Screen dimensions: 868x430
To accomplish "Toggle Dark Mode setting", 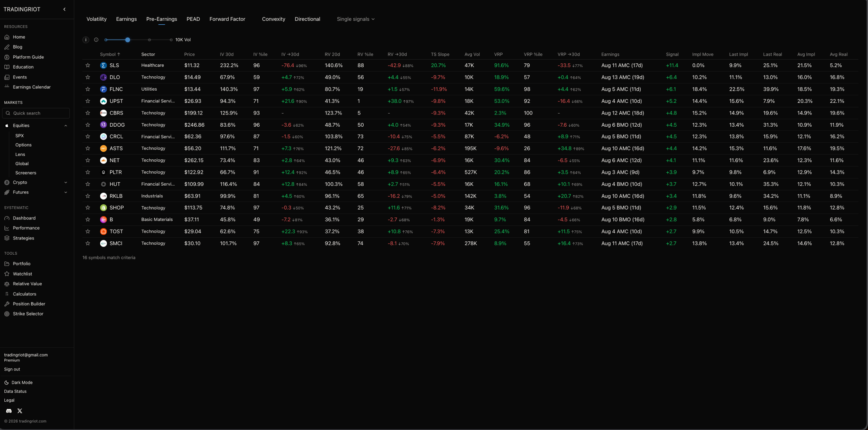I will point(18,383).
